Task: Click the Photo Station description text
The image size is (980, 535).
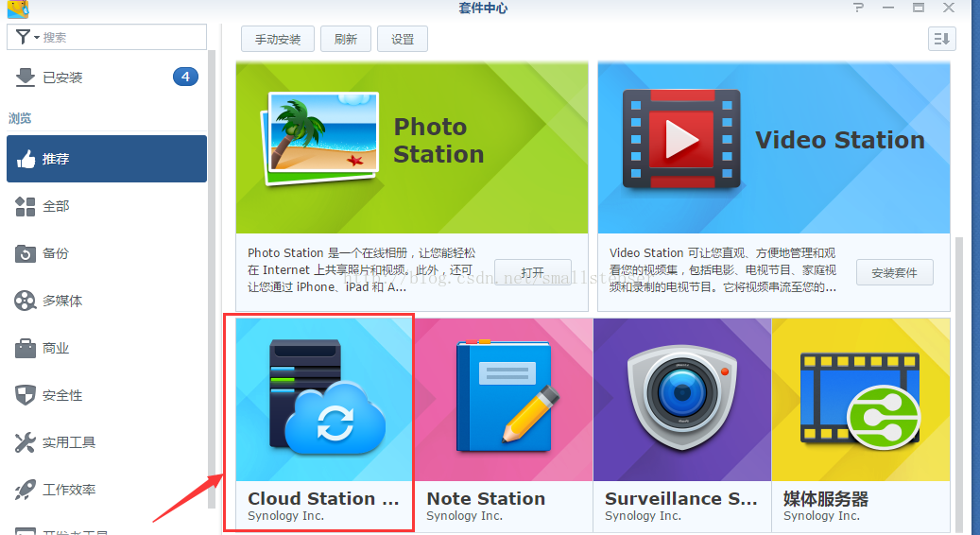Action: click(x=361, y=270)
